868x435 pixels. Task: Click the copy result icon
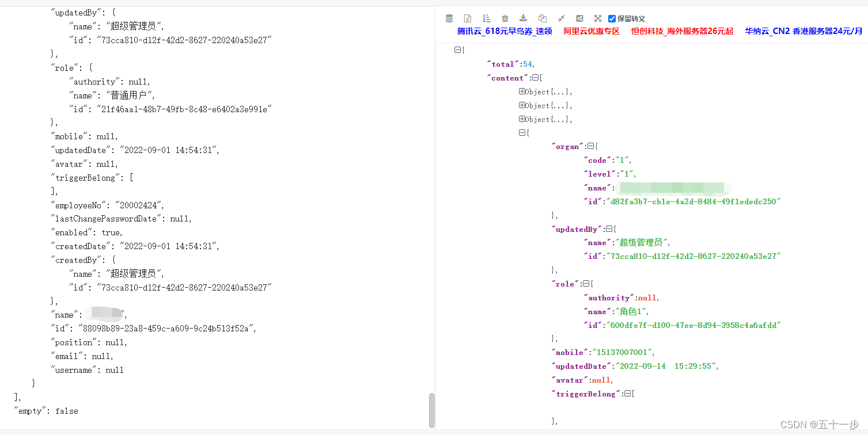(x=542, y=18)
